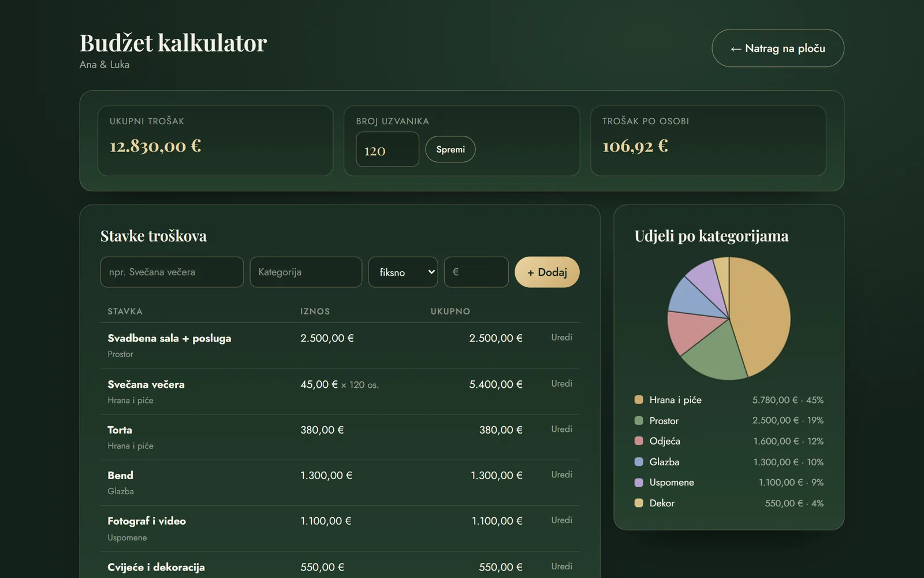Click the BROJ UZVANIKA card label
924x578 pixels.
(393, 121)
